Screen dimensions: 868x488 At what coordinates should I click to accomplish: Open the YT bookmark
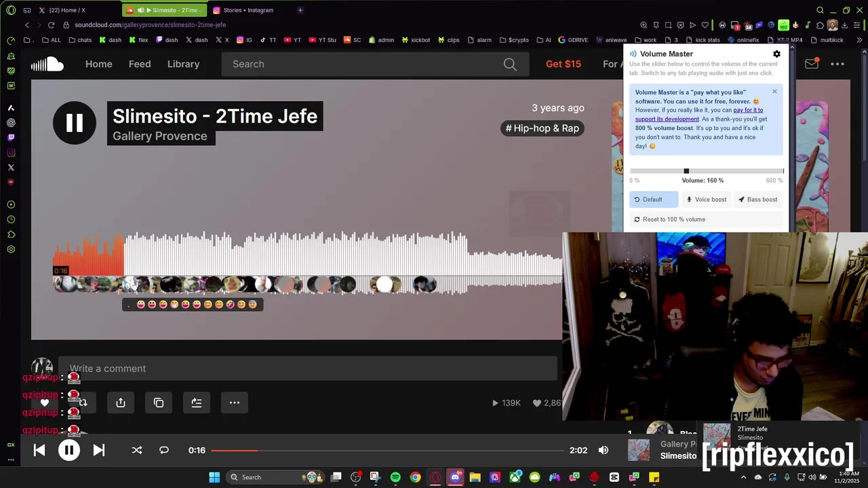292,40
